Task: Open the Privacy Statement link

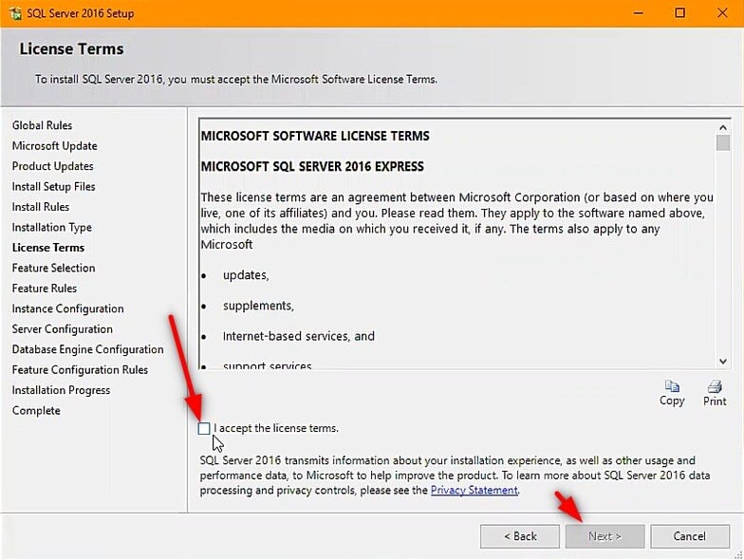Action: click(x=474, y=490)
